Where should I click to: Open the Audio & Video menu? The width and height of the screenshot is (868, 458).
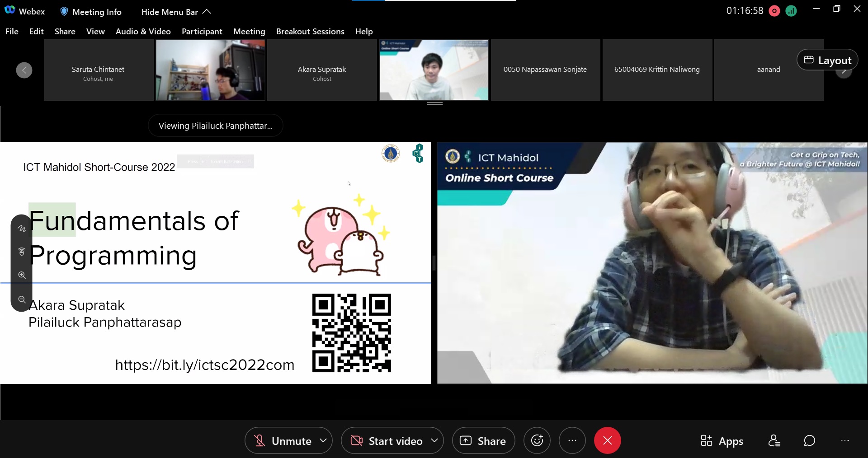pos(143,31)
